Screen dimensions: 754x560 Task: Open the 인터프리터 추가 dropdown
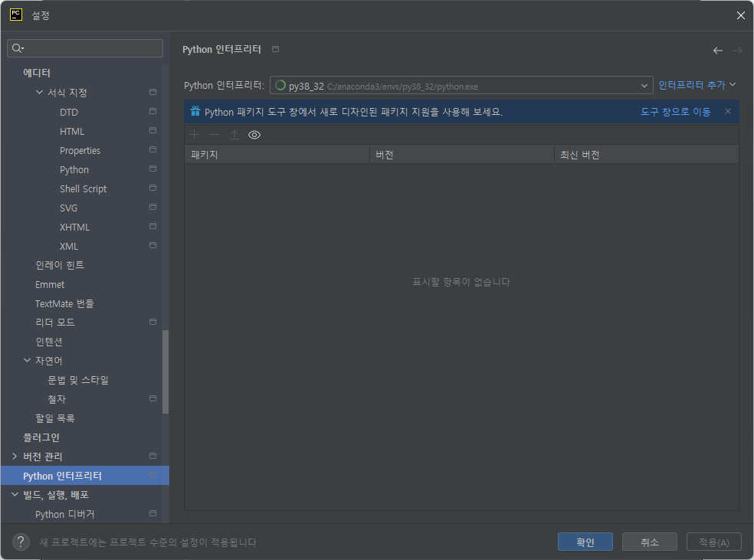[697, 85]
